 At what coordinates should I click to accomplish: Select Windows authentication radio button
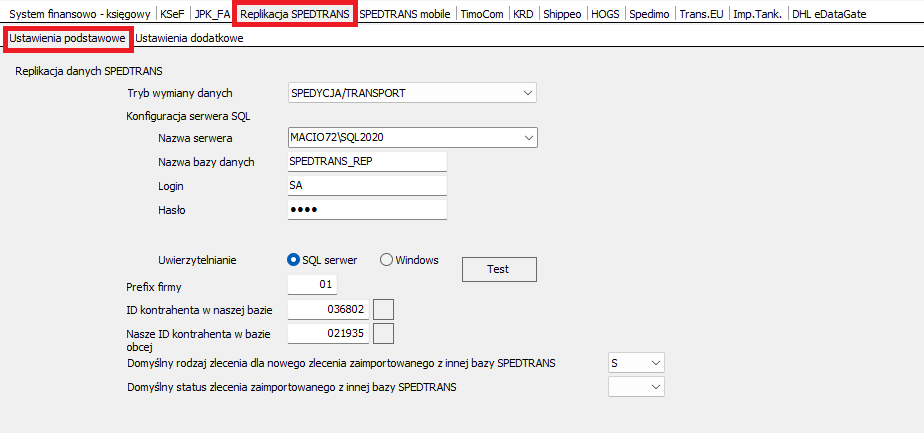click(386, 260)
